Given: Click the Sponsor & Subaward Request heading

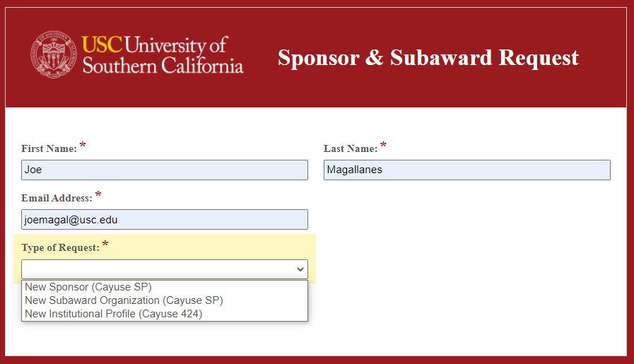Looking at the screenshot, I should click(x=428, y=57).
